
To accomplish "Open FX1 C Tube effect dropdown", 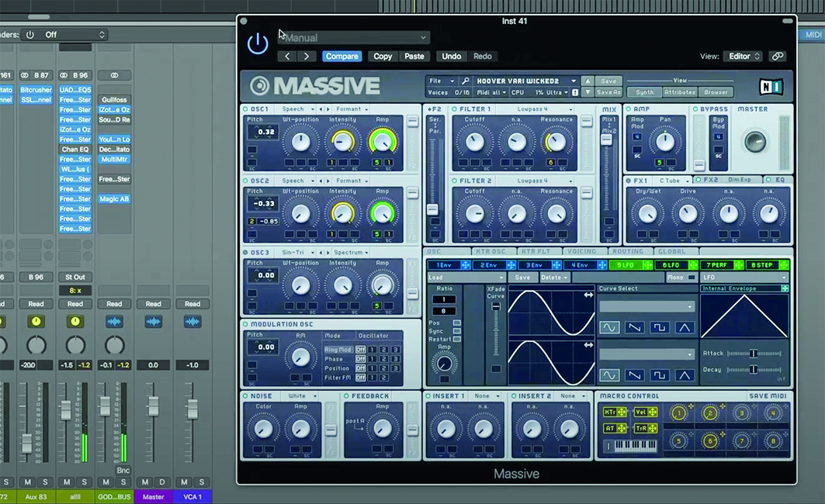I will pos(672,180).
